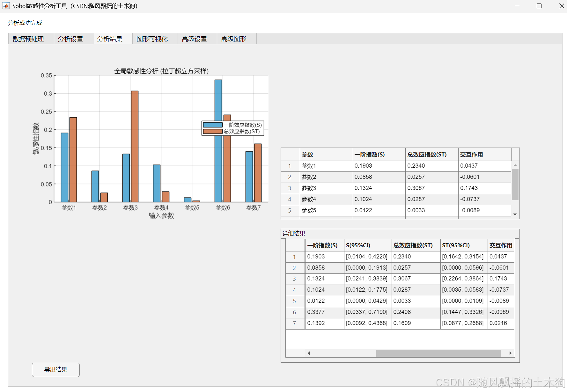567x392 pixels.
Task: Click the 详细结果 panel title
Action: click(x=294, y=234)
